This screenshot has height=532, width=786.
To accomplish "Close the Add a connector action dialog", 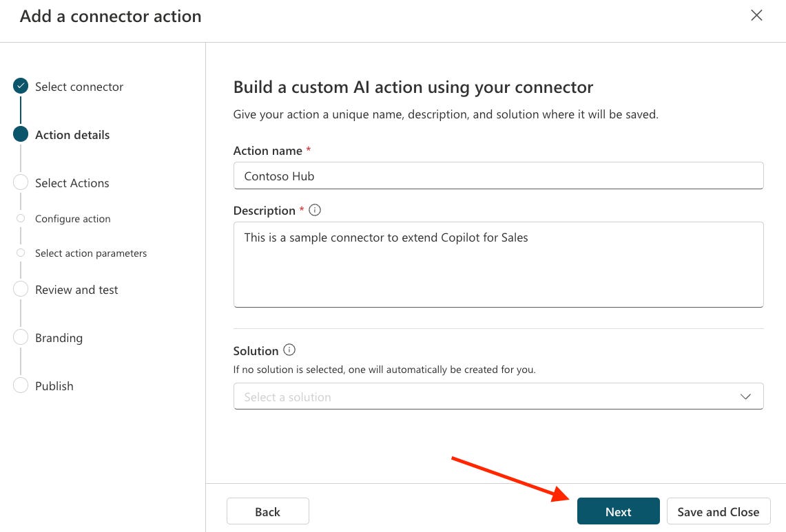I will tap(756, 16).
